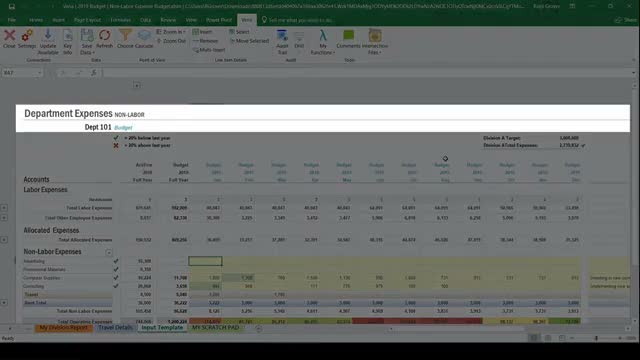This screenshot has width=640, height=360.
Task: Click the Vena Close connection icon
Action: [9, 36]
